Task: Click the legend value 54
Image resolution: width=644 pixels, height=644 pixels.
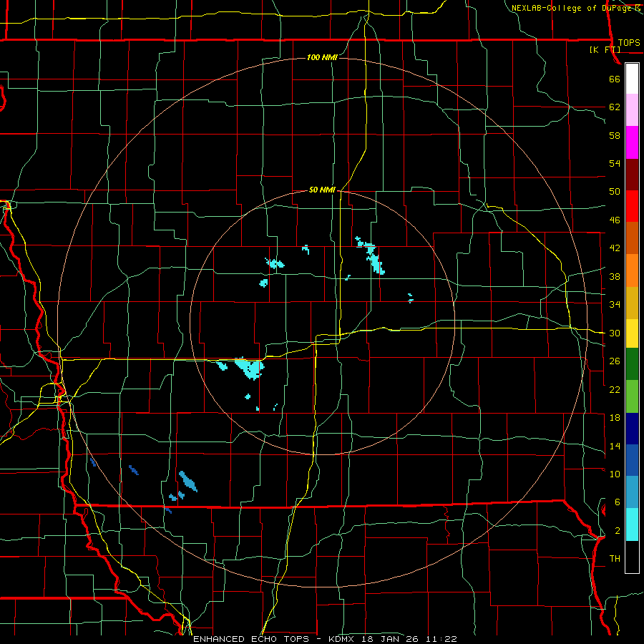Action: 615,163
